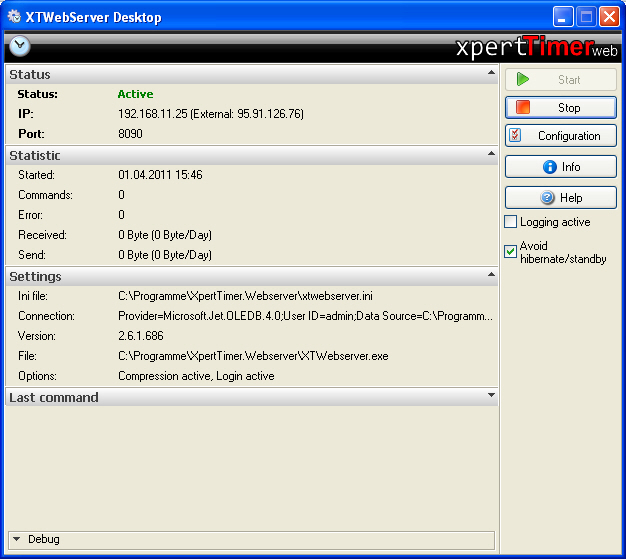626x559 pixels.
Task: Click the Started date 01.04.2011 15:46
Action: 160,174
